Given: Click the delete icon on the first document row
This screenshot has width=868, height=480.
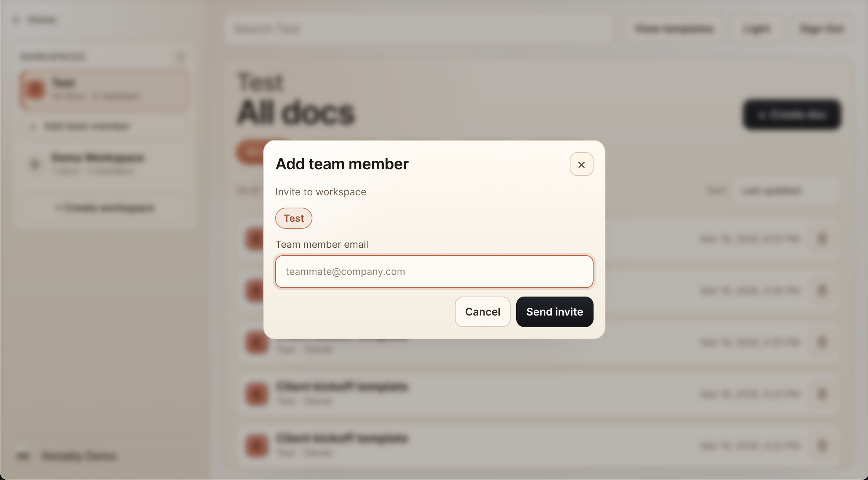Looking at the screenshot, I should coord(823,239).
